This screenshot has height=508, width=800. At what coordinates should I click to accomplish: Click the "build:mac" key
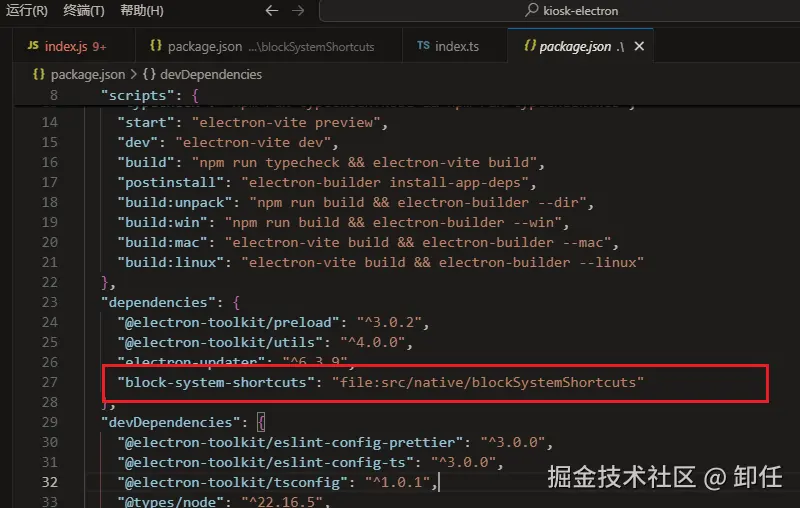click(162, 242)
